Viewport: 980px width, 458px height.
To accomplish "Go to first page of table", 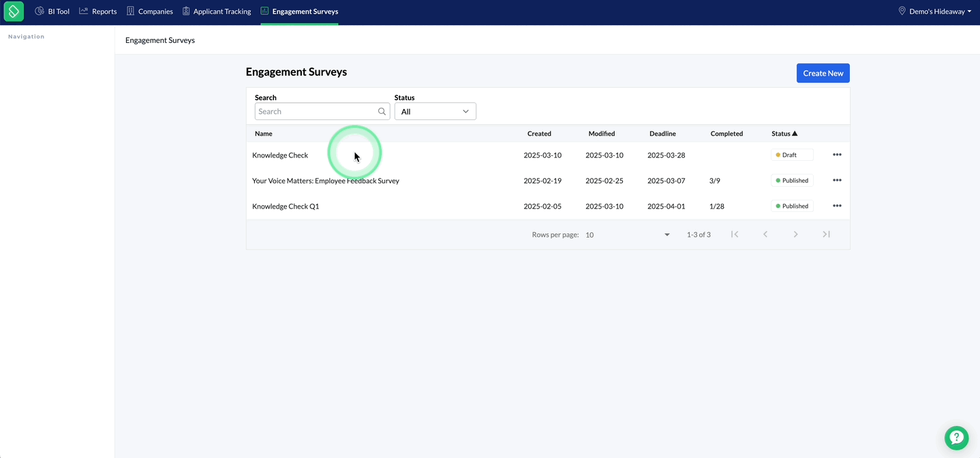I will click(x=735, y=234).
